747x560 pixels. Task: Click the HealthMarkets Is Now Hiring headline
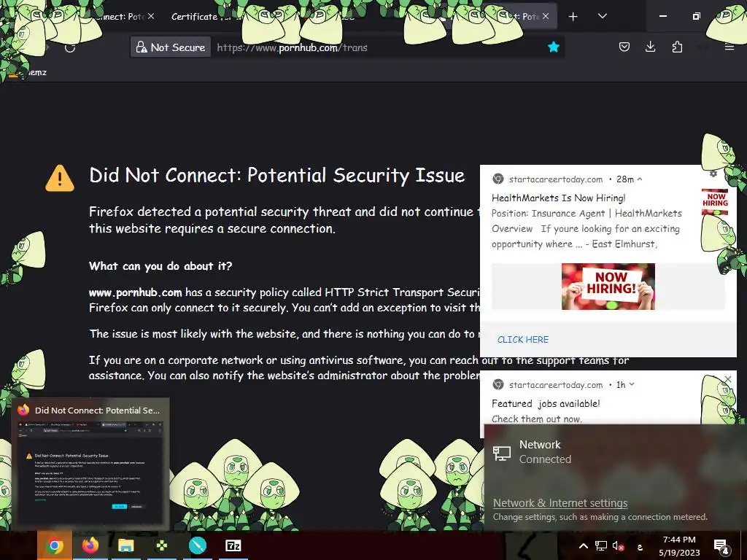click(x=558, y=198)
